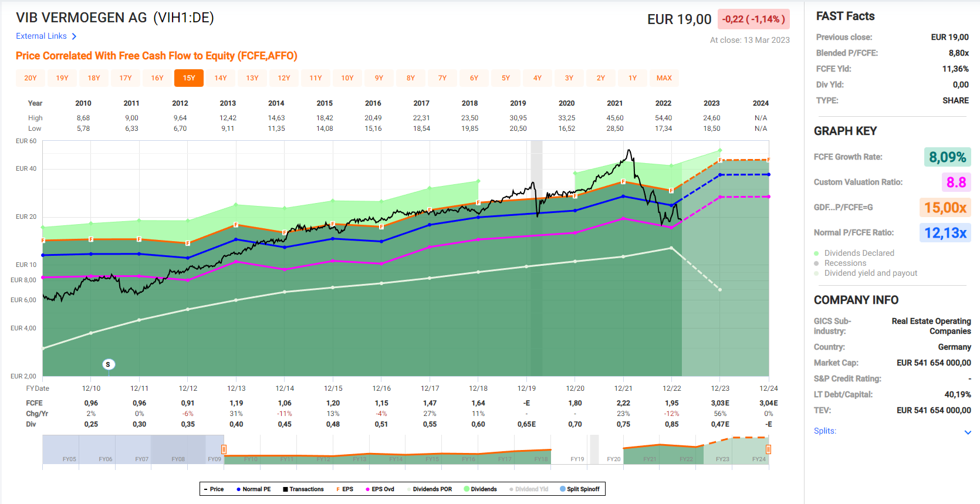Click the S split marker on chart
The height and width of the screenshot is (504, 980).
tap(107, 364)
